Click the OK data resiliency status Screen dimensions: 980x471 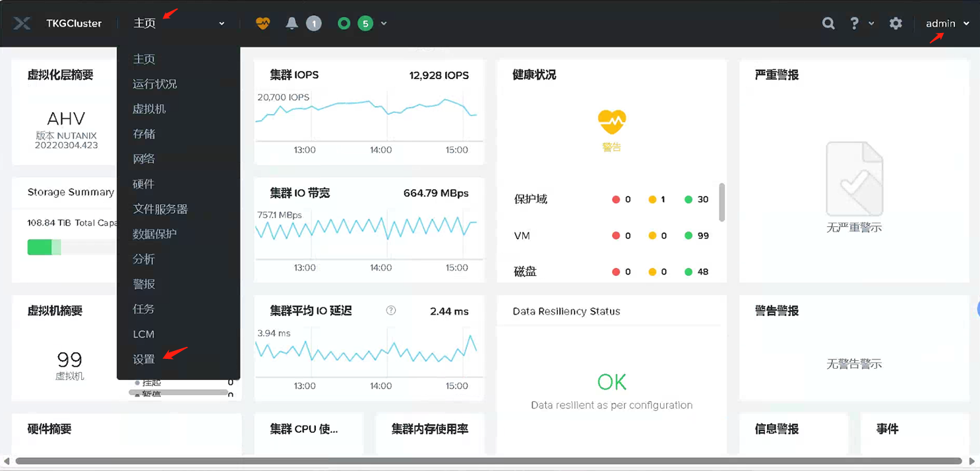click(x=611, y=382)
